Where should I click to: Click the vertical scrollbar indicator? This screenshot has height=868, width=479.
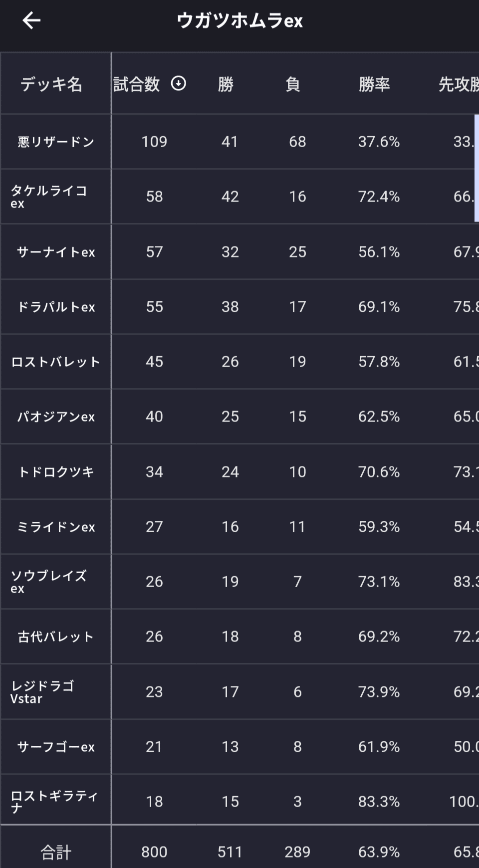pyautogui.click(x=477, y=168)
